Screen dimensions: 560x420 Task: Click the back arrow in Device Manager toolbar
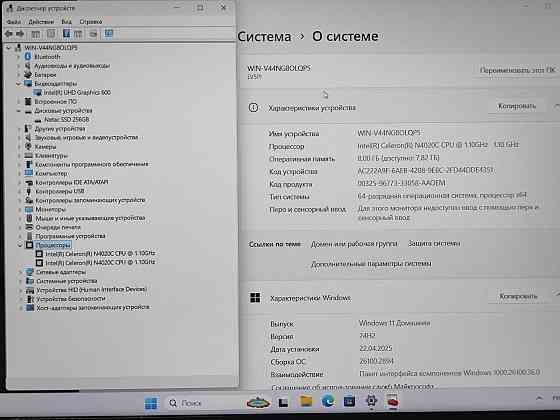9,34
